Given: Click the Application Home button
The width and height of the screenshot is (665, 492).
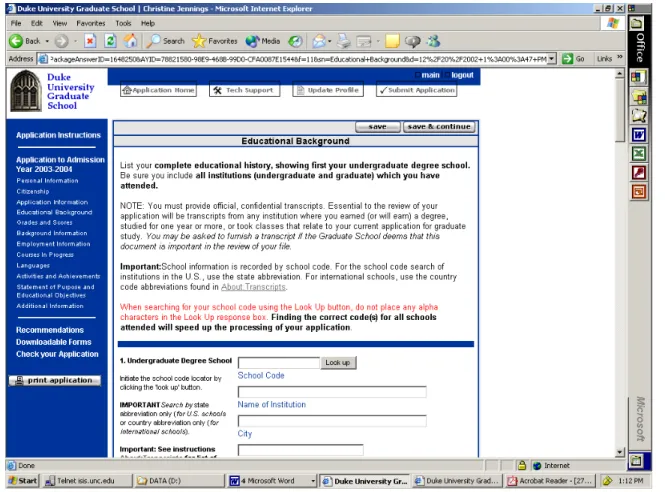Looking at the screenshot, I should [158, 90].
